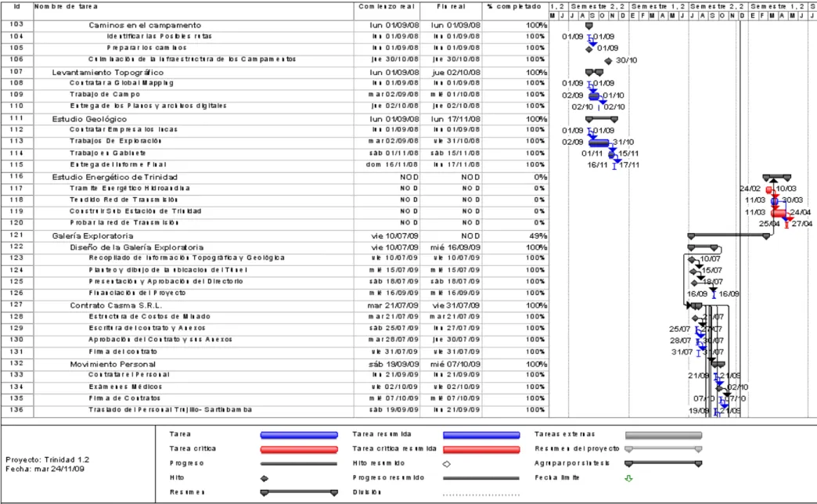
Task: Click the blue Gantt bar for Trabajo de Campo
Action: [594, 96]
